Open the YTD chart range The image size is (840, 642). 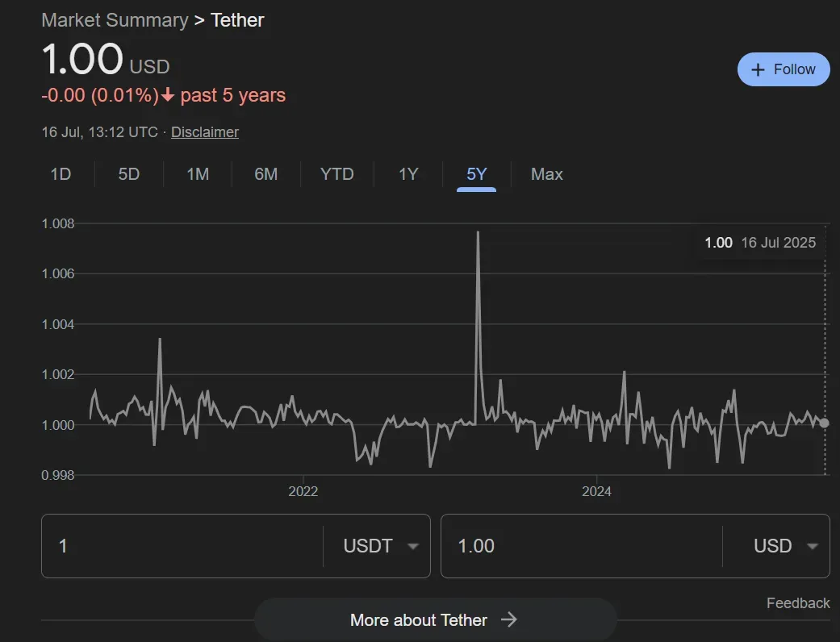(x=336, y=174)
